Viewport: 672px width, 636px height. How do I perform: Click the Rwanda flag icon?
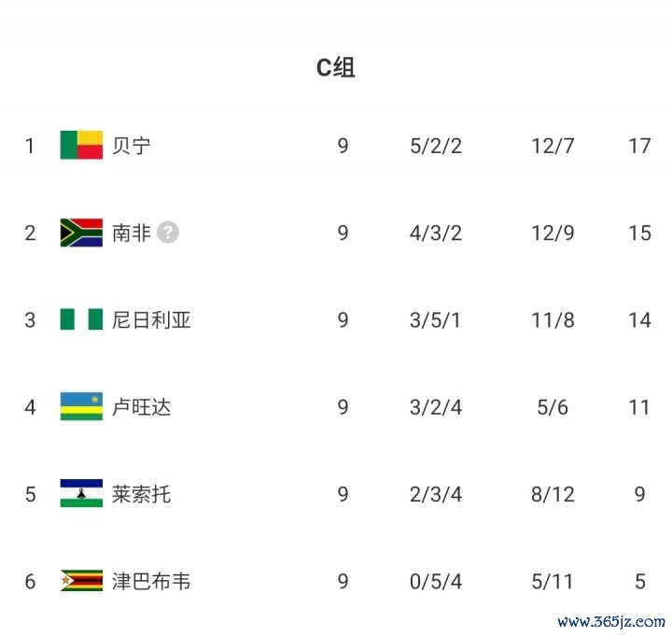[x=81, y=407]
